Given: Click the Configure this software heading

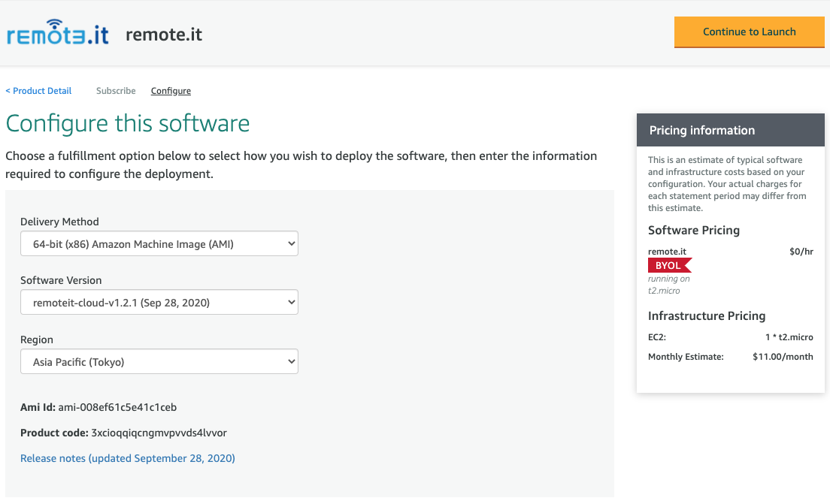Looking at the screenshot, I should pos(128,124).
